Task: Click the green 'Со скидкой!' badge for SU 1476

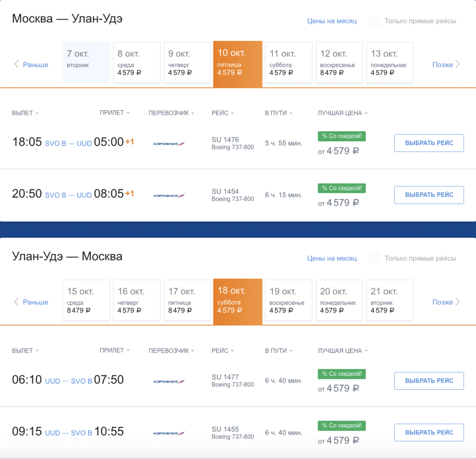Action: click(342, 136)
